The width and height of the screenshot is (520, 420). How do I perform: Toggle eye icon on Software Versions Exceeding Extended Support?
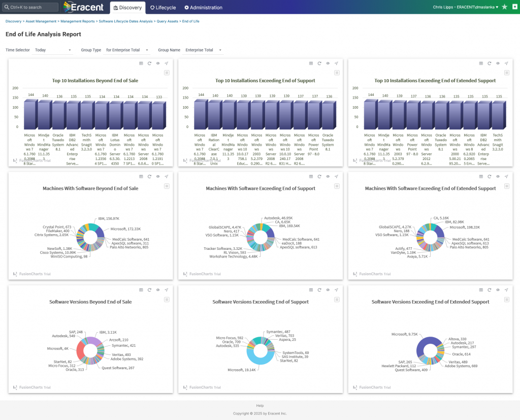click(x=498, y=290)
